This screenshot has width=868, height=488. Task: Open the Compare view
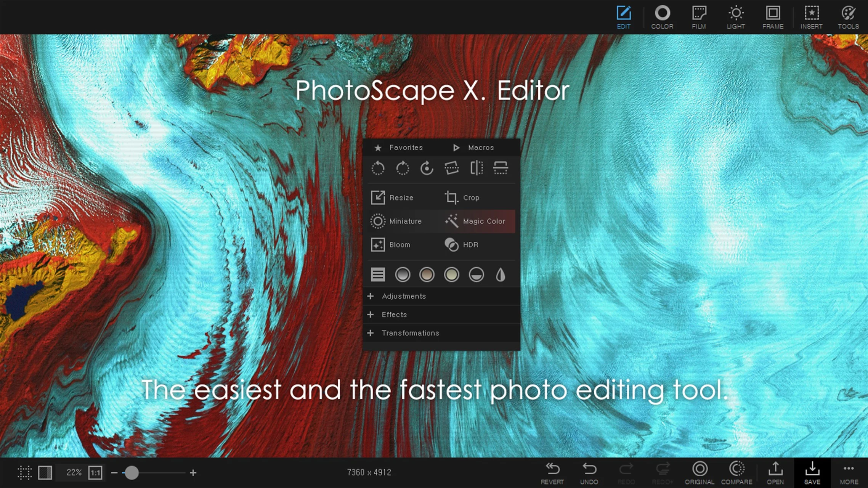(736, 472)
